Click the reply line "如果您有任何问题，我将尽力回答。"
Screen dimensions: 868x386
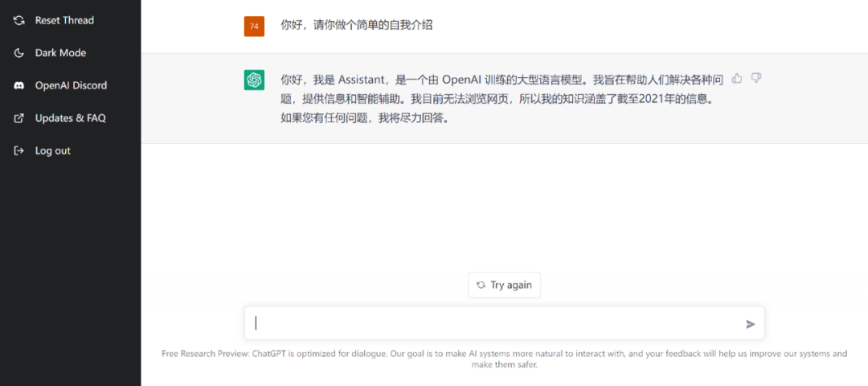364,119
